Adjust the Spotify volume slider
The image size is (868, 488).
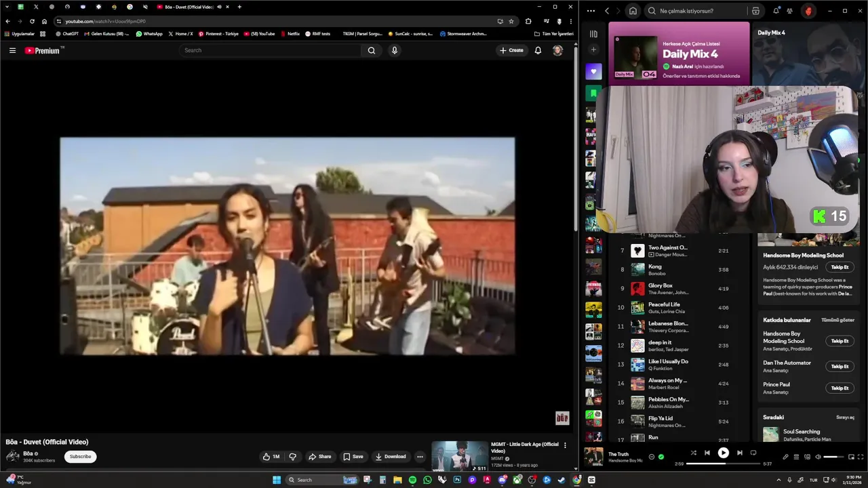[833, 457]
